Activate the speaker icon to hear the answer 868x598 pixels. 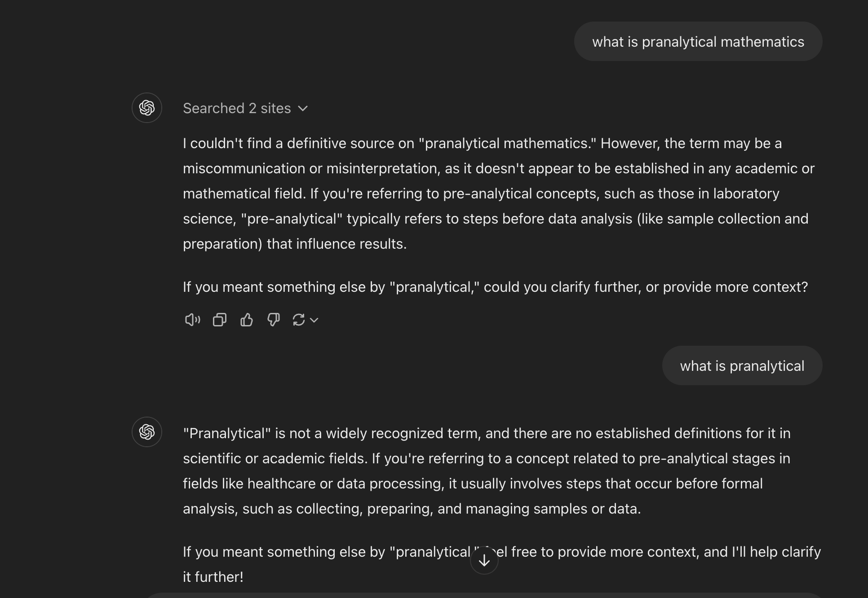[x=192, y=320]
